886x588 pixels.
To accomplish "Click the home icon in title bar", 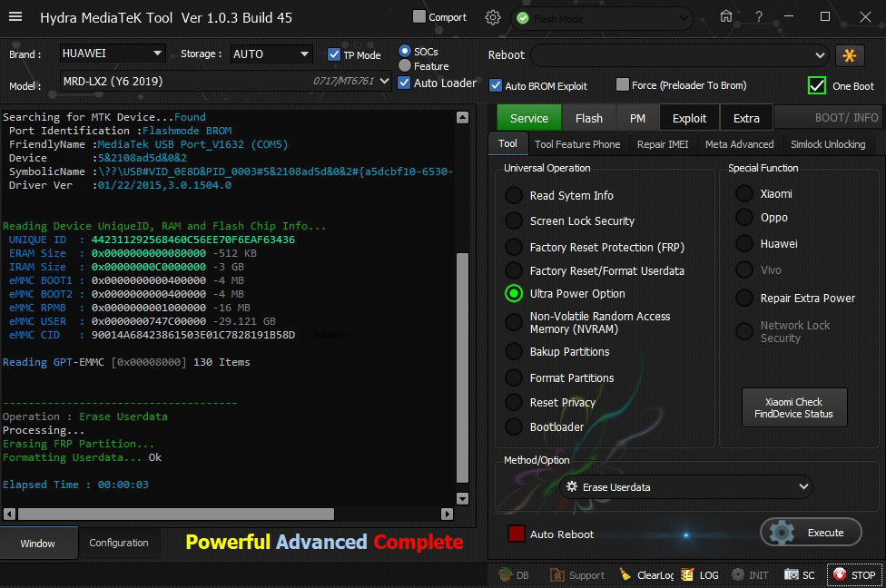I will (725, 16).
